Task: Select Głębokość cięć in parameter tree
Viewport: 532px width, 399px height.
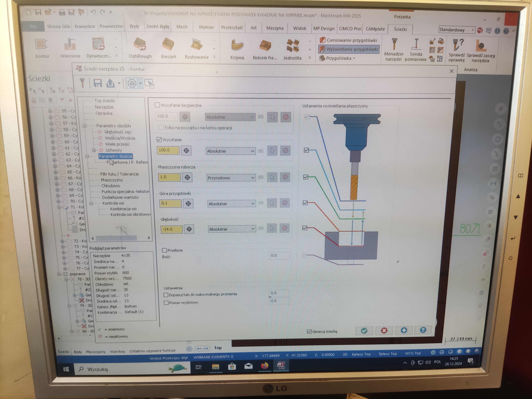Action: (x=118, y=132)
